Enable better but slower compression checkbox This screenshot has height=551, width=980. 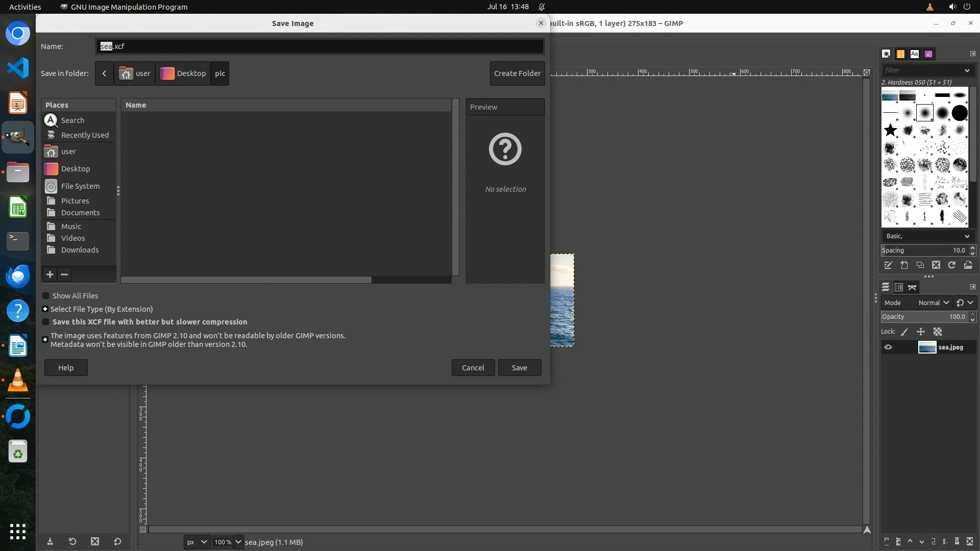click(46, 322)
